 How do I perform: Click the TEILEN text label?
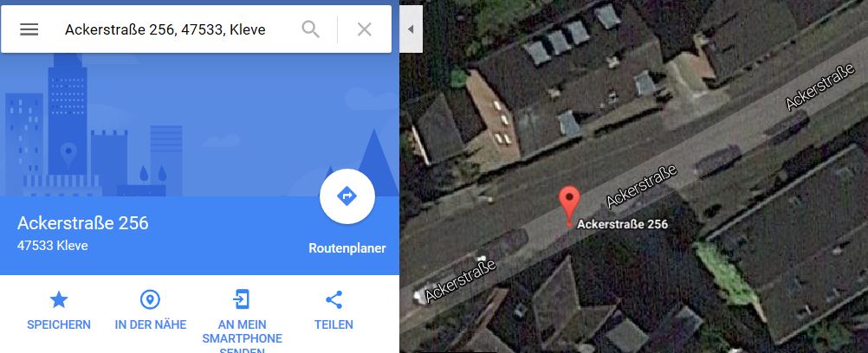[334, 324]
